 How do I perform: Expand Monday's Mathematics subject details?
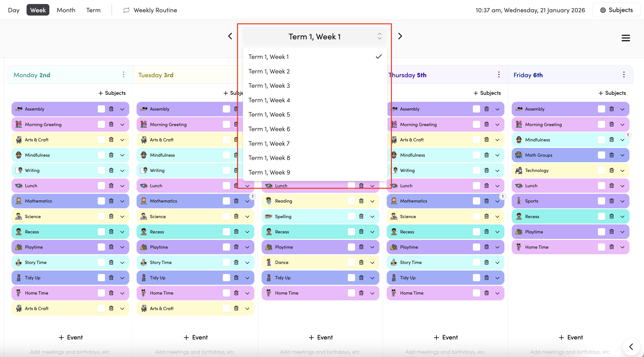[122, 201]
